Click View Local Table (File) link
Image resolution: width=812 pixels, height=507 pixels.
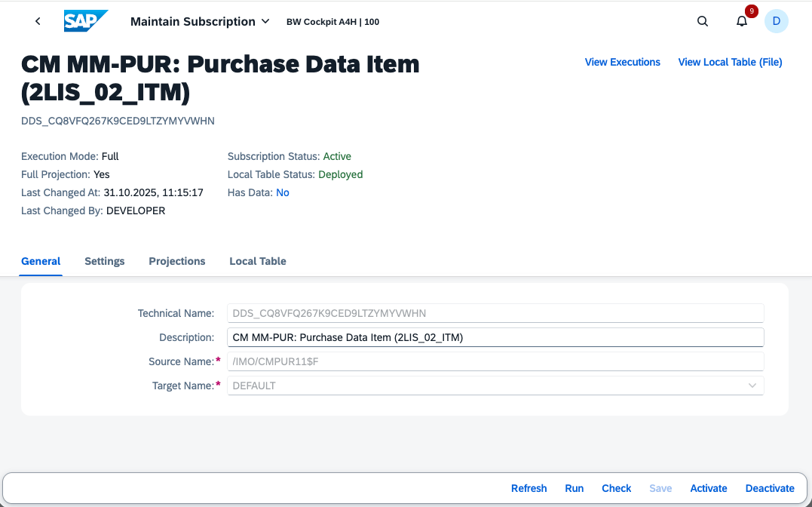730,63
